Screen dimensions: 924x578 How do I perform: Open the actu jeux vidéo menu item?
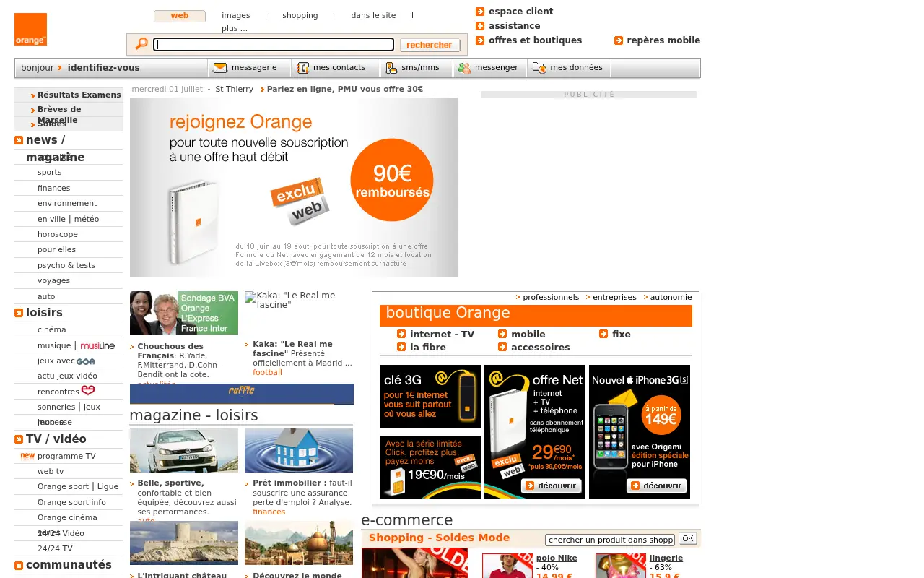click(67, 376)
